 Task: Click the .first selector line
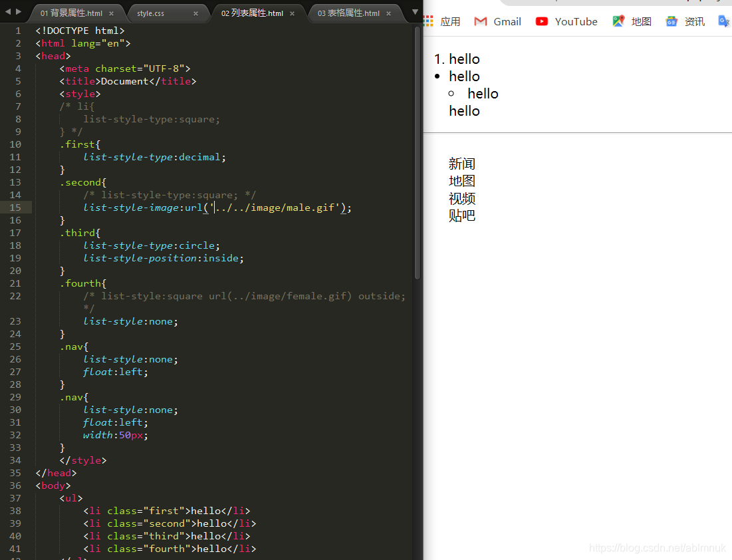pos(80,144)
